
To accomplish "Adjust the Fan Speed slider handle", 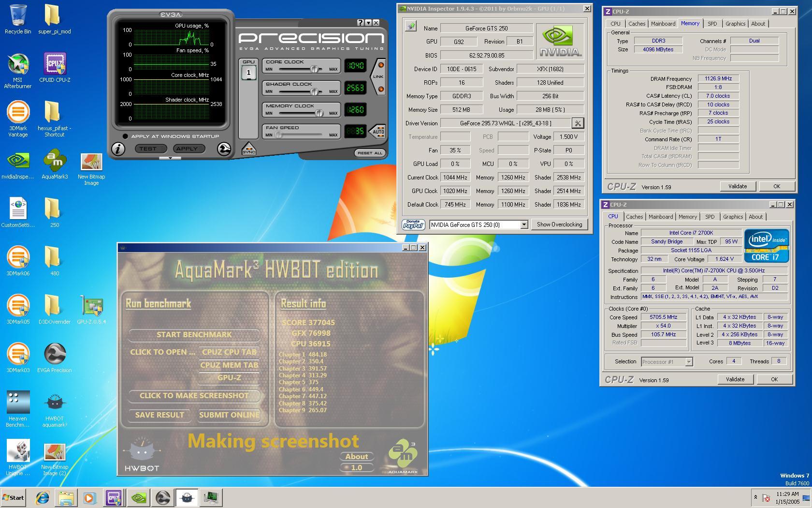I will click(279, 135).
